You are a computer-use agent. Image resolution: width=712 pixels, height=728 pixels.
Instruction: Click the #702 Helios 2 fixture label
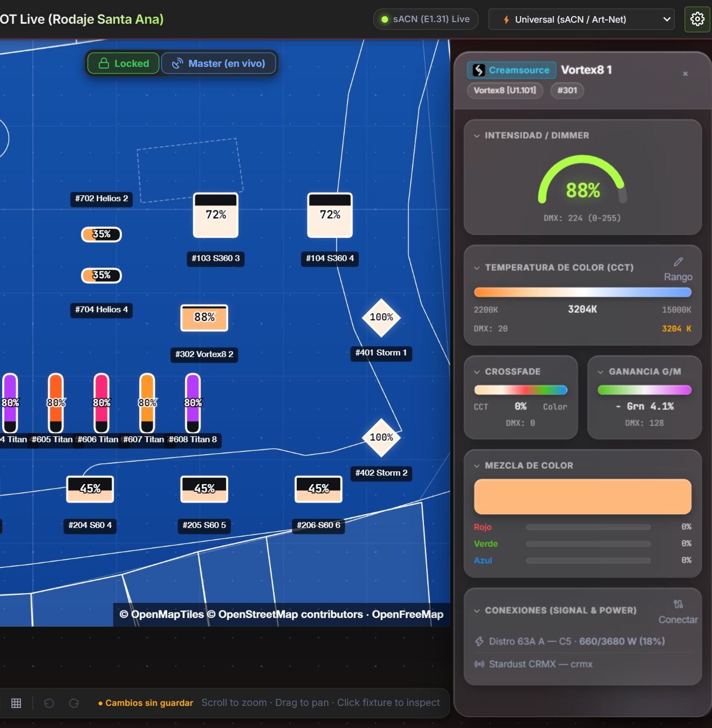(101, 199)
